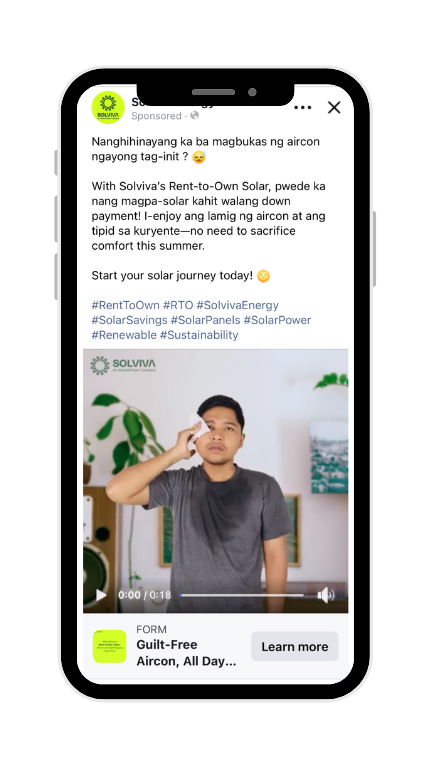This screenshot has height=768, width=447.
Task: Open the Solviva profile avatar
Action: coord(108,107)
